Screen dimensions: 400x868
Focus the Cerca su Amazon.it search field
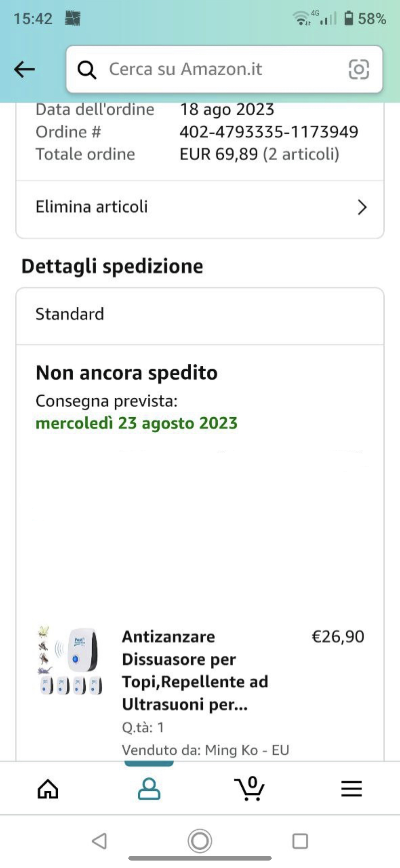[224, 69]
